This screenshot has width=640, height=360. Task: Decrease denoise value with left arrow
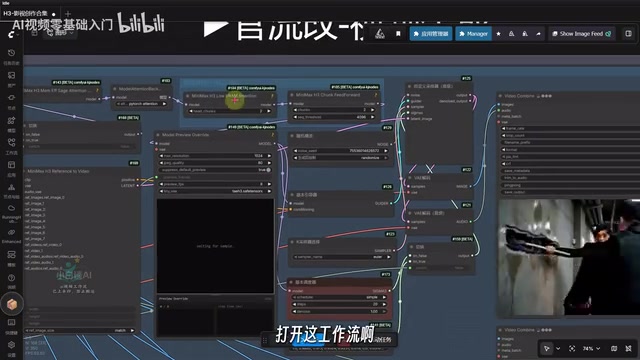(295, 311)
